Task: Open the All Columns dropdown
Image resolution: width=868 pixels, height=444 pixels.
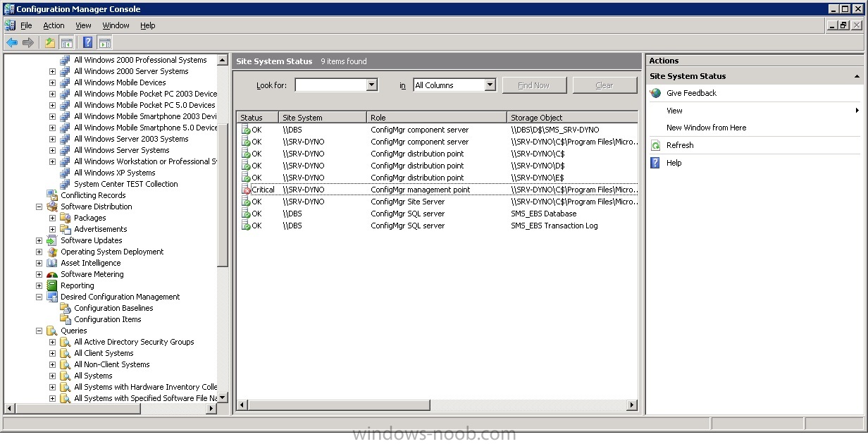Action: (x=490, y=85)
